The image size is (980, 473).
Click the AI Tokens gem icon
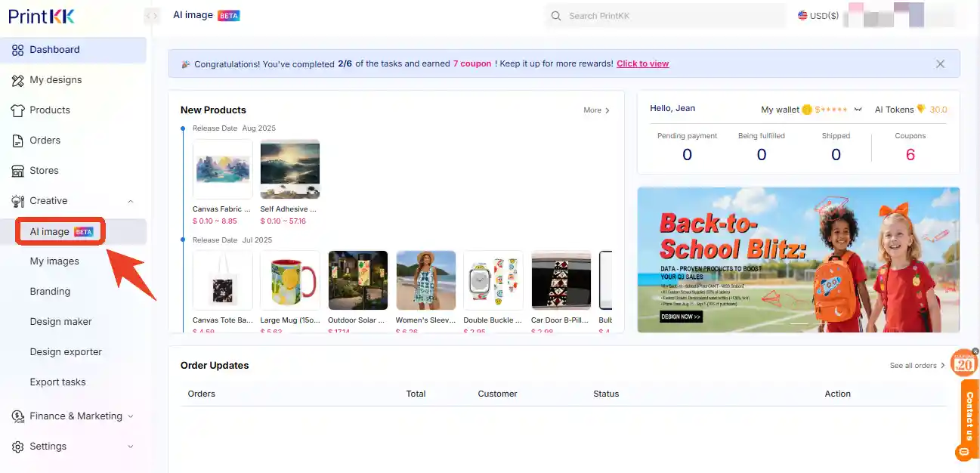click(x=921, y=110)
